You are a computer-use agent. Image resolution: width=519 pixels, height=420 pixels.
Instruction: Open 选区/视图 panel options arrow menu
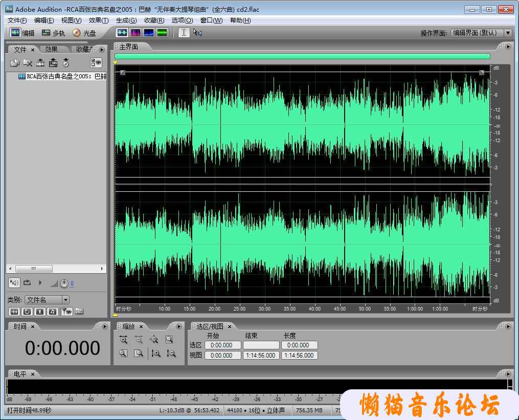(508, 326)
